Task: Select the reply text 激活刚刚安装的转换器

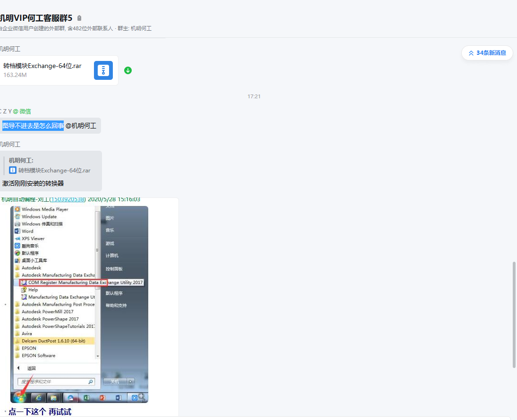Action: pos(33,183)
